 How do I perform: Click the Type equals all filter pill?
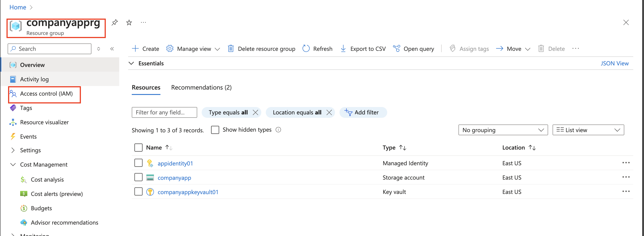pyautogui.click(x=228, y=112)
